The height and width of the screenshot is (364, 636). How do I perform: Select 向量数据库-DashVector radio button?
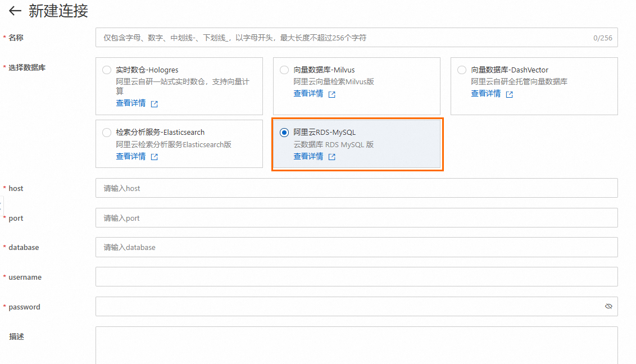[x=462, y=70]
